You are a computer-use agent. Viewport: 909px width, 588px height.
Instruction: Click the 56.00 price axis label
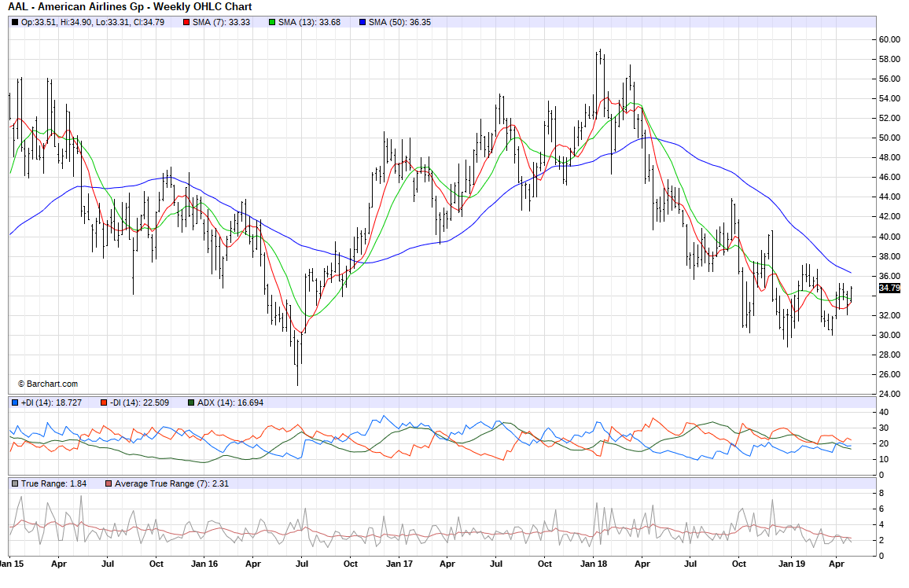890,79
